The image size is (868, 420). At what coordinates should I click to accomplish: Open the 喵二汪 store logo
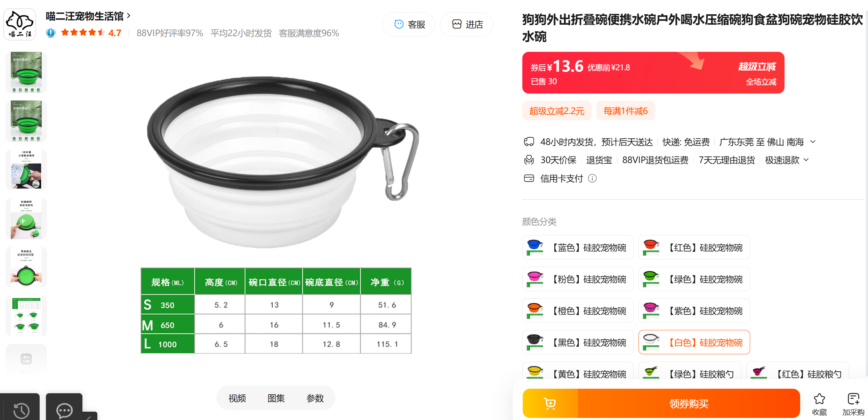pyautogui.click(x=20, y=24)
